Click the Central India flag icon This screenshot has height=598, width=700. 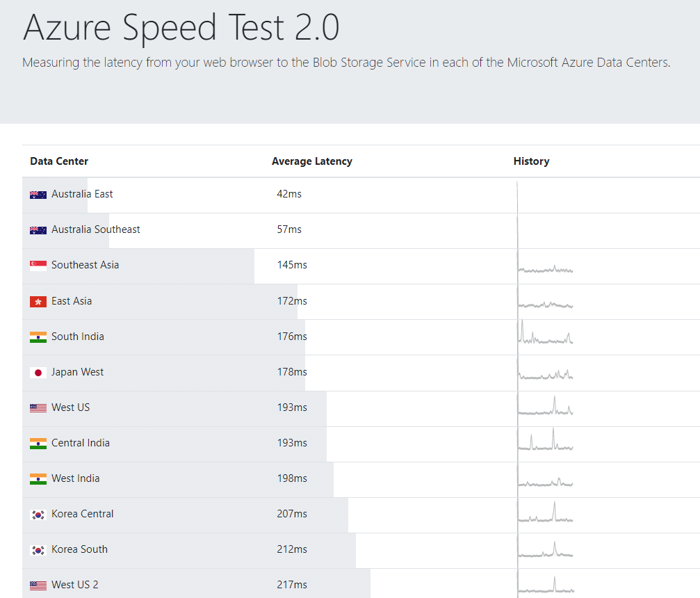tap(38, 444)
